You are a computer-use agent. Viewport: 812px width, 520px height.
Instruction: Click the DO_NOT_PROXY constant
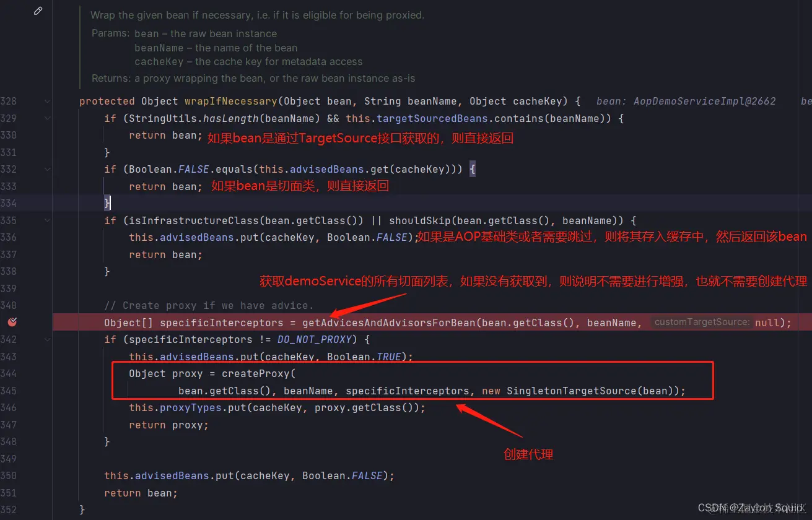pyautogui.click(x=314, y=339)
